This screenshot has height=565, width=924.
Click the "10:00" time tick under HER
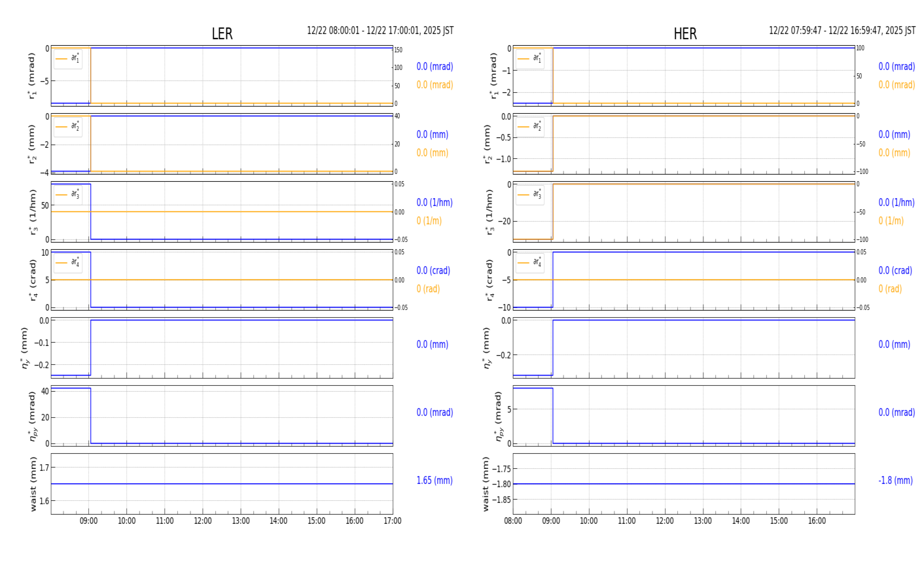click(x=589, y=521)
